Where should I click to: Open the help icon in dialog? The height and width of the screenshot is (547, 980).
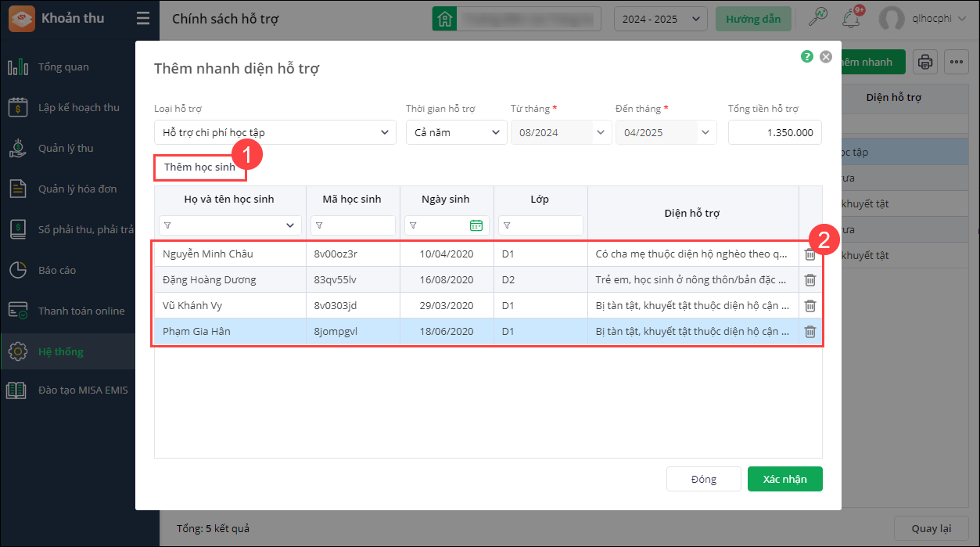point(807,56)
